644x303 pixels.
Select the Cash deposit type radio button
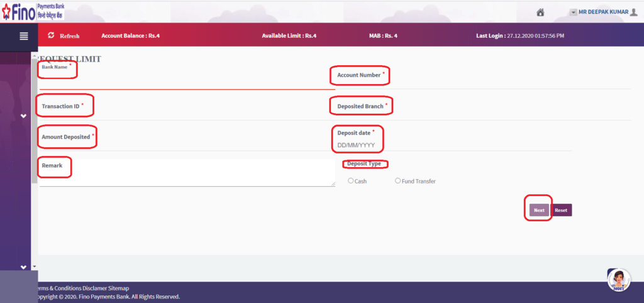[351, 180]
